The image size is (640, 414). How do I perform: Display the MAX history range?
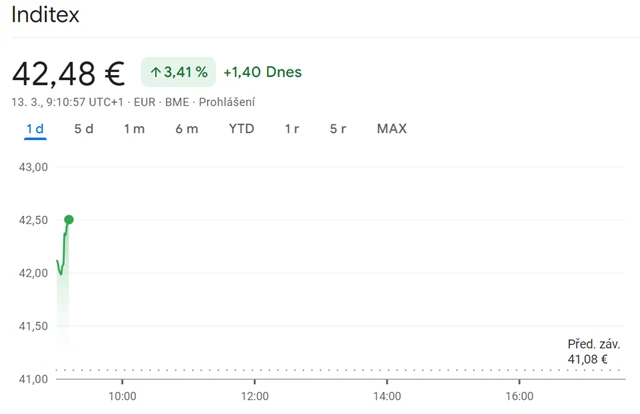coord(391,128)
